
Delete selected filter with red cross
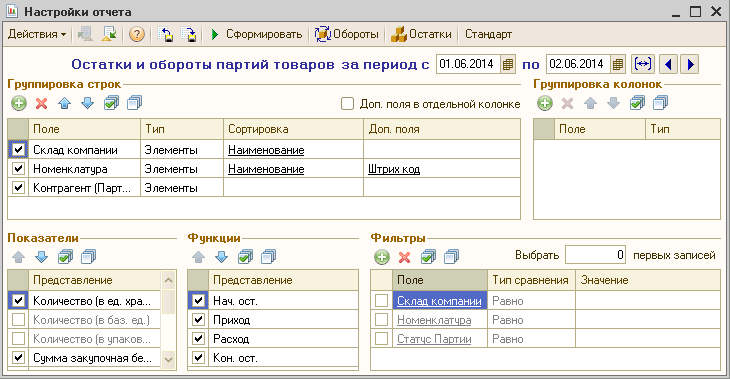click(405, 257)
